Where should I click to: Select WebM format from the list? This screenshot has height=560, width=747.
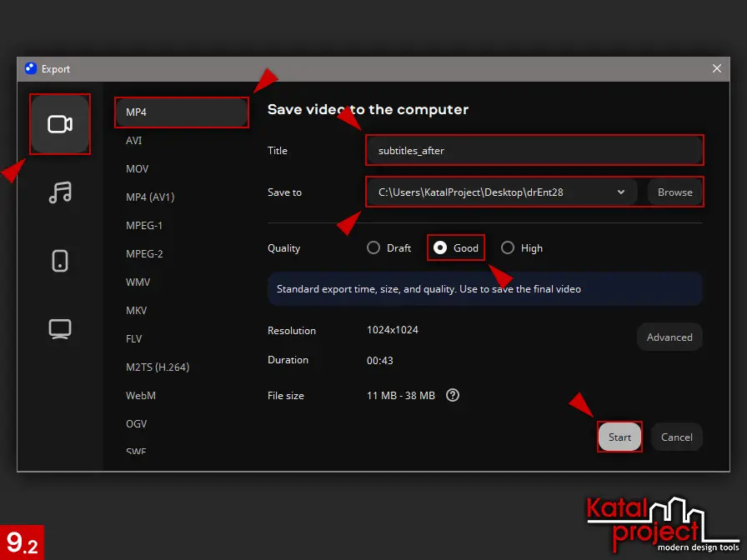(x=141, y=396)
